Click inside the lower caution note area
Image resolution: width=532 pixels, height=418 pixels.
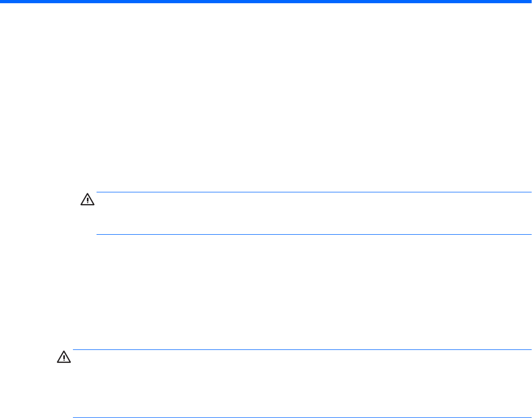pyautogui.click(x=301, y=384)
